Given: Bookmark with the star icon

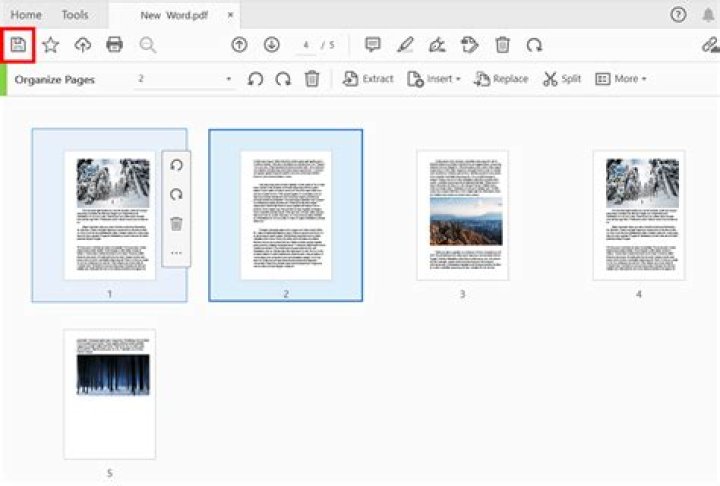Looking at the screenshot, I should (x=51, y=45).
